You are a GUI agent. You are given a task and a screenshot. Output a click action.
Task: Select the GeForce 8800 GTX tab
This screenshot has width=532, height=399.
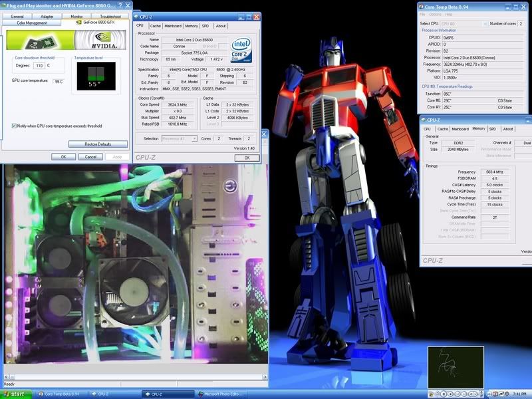point(96,23)
